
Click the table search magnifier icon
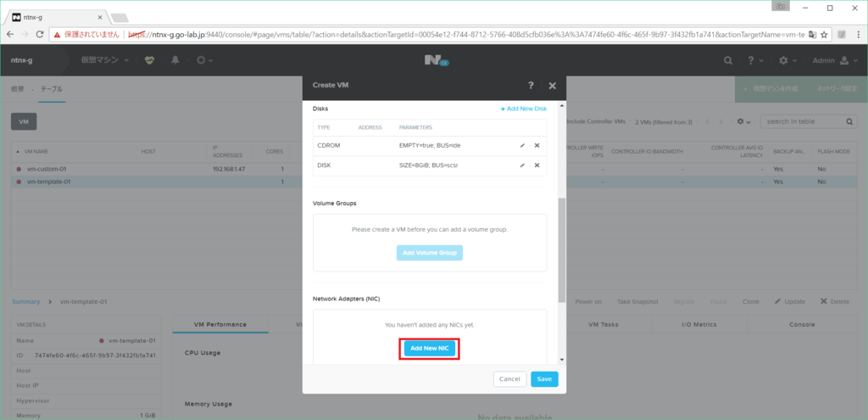tap(849, 122)
